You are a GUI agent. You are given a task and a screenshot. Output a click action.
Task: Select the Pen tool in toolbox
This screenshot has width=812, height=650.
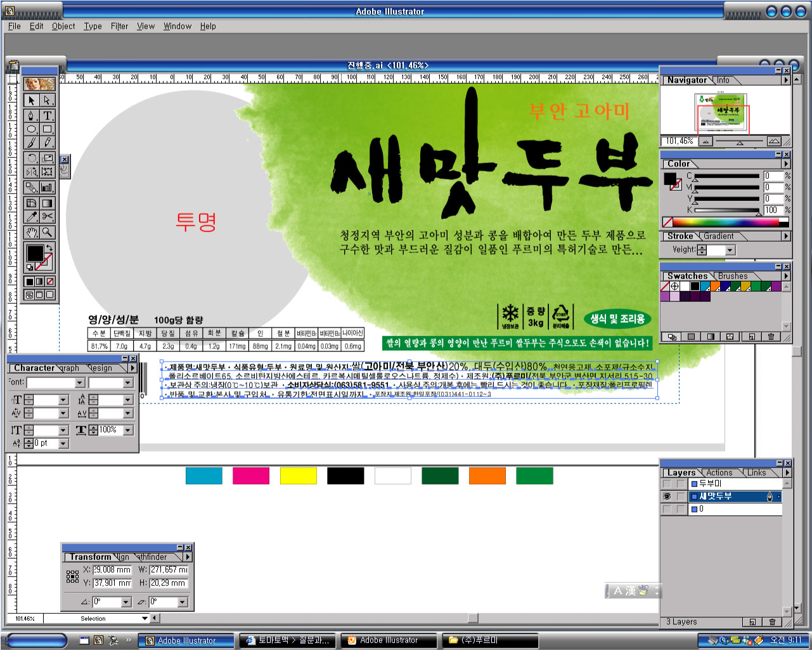click(x=31, y=115)
